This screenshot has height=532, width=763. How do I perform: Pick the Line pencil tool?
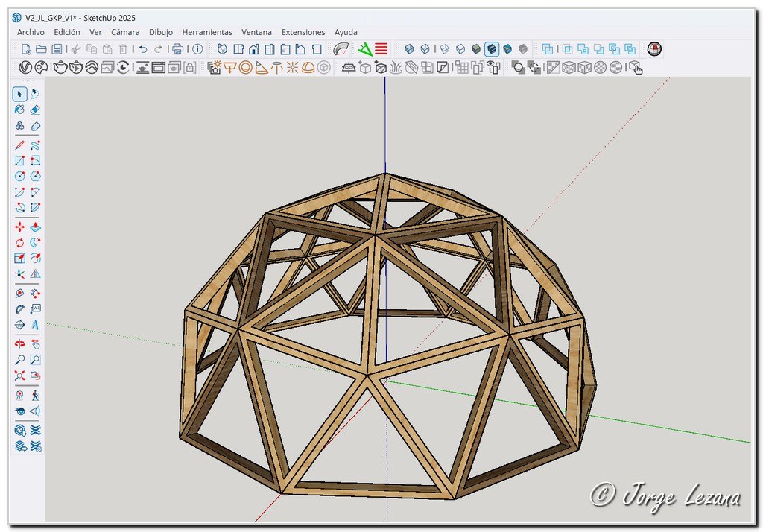point(20,145)
